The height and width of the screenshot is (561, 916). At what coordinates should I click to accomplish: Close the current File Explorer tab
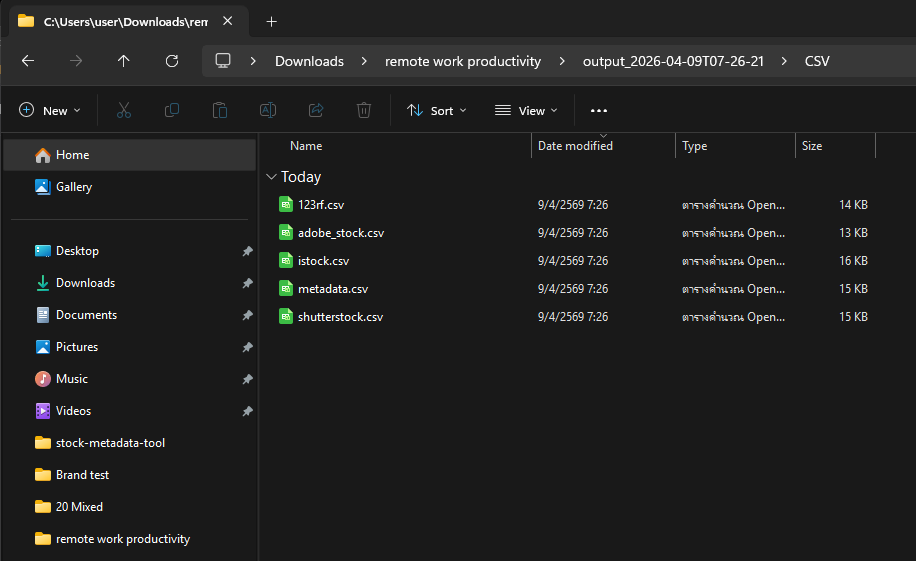pyautogui.click(x=228, y=21)
